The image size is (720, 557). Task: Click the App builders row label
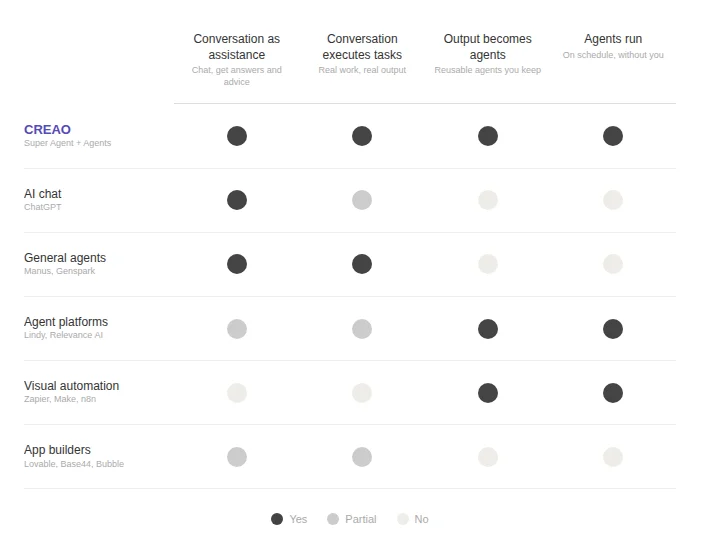pyautogui.click(x=57, y=450)
